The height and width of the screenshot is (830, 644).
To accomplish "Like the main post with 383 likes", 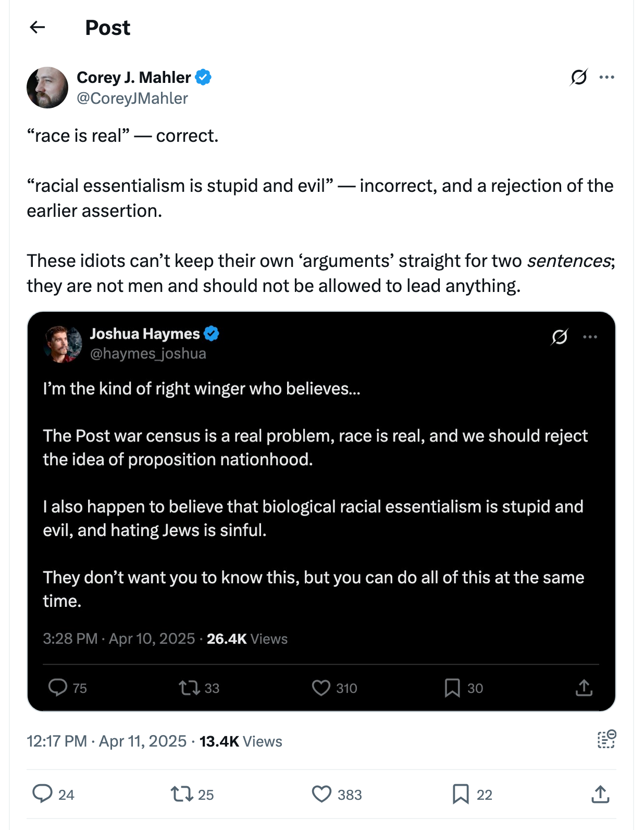I will pos(321,794).
